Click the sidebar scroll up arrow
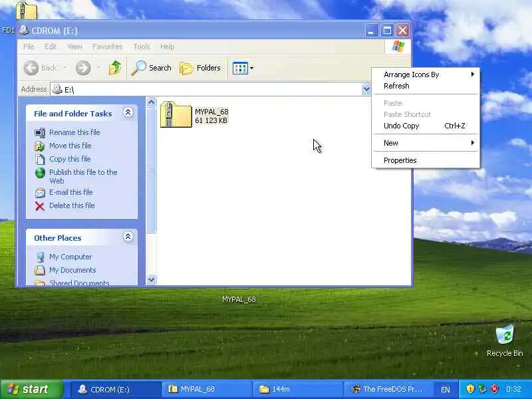The image size is (532, 399). (x=152, y=102)
